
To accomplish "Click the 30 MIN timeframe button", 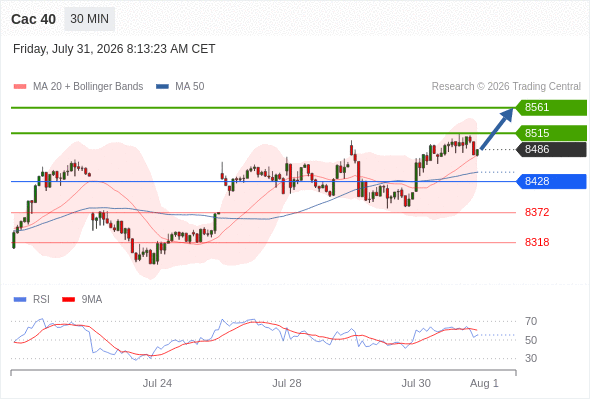I will coord(90,19).
